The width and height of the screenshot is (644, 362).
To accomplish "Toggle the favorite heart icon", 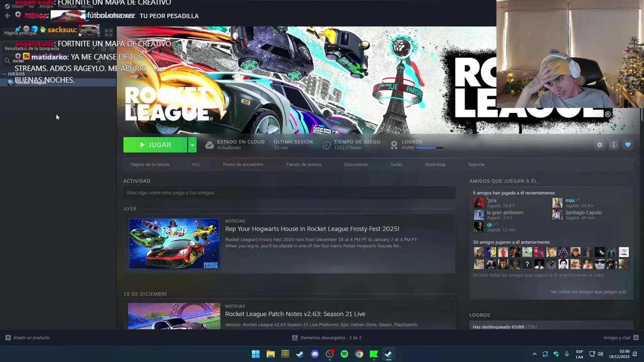I will point(627,145).
